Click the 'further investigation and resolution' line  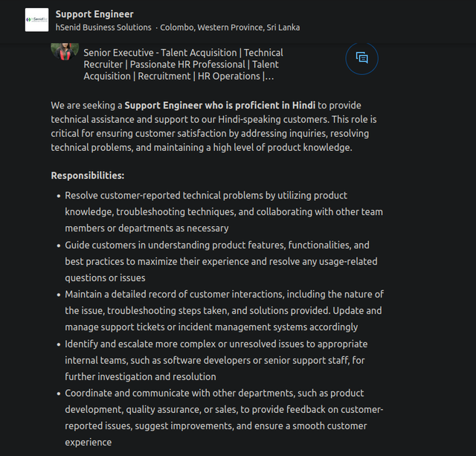141,376
